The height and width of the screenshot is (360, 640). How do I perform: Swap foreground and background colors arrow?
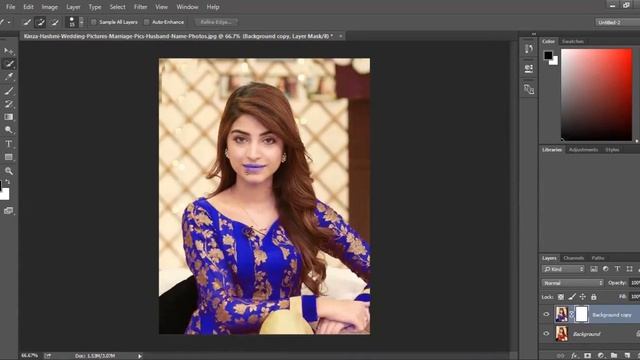(x=8, y=182)
